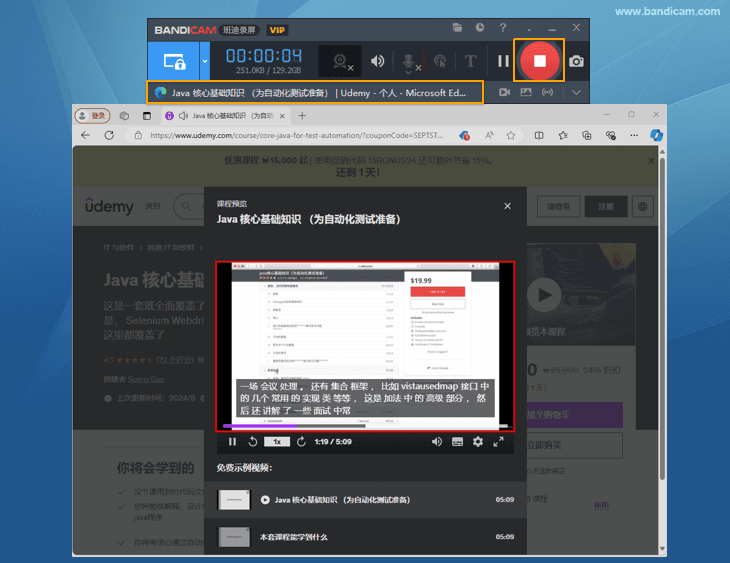730x563 pixels.
Task: Open Read aloud icon in address bar
Action: point(489,135)
